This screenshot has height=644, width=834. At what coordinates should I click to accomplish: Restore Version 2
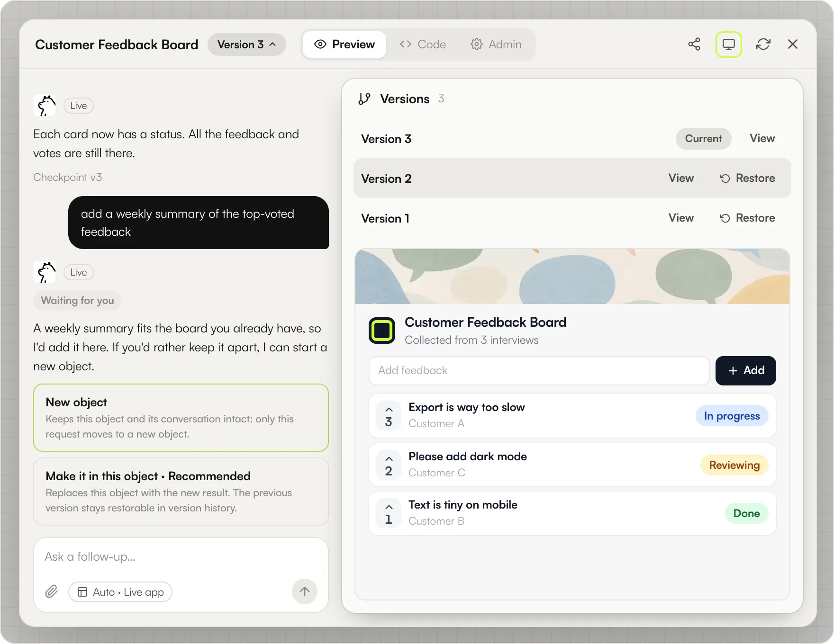coord(748,178)
